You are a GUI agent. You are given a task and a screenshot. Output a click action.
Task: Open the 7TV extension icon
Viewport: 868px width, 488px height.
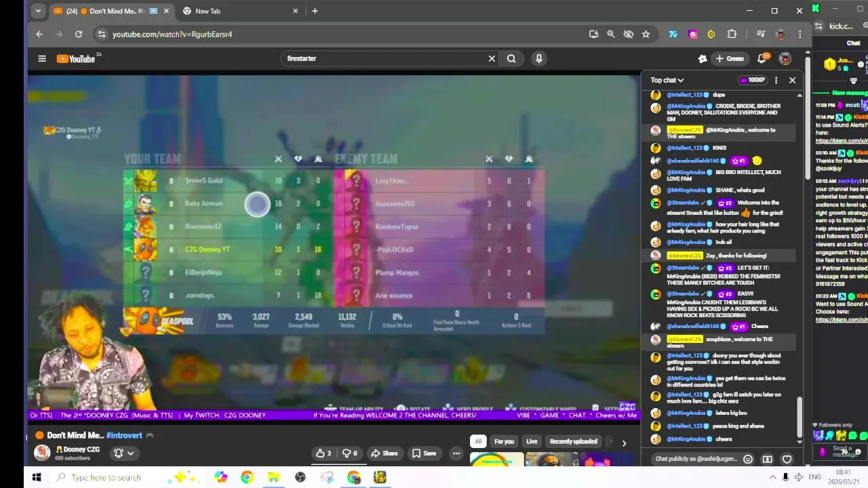pos(673,34)
